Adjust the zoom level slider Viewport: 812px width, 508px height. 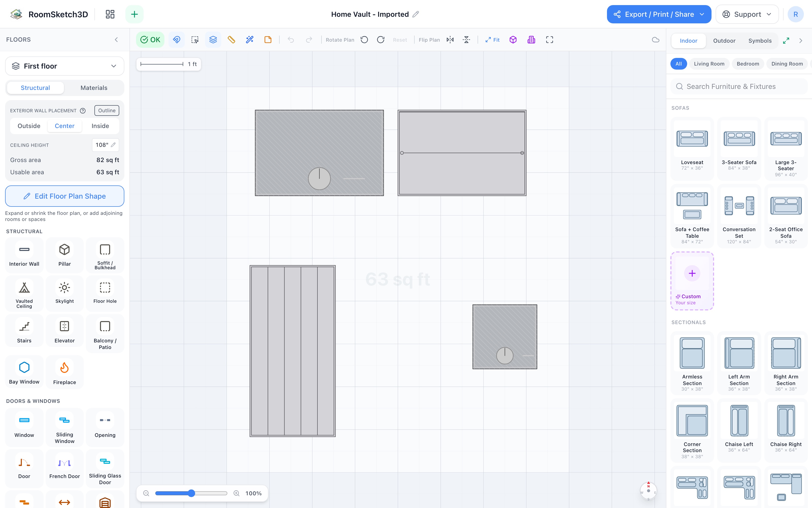pos(191,493)
